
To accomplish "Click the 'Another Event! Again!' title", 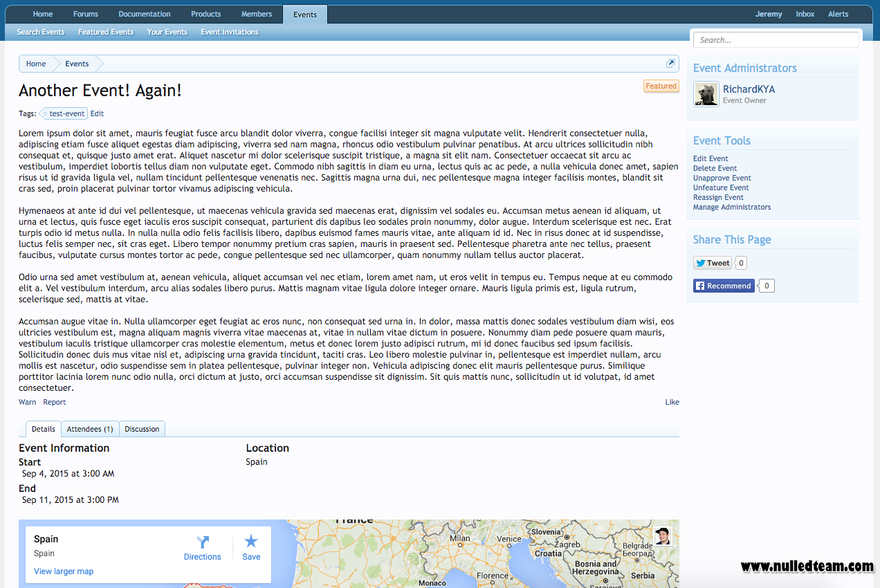I will click(x=100, y=91).
